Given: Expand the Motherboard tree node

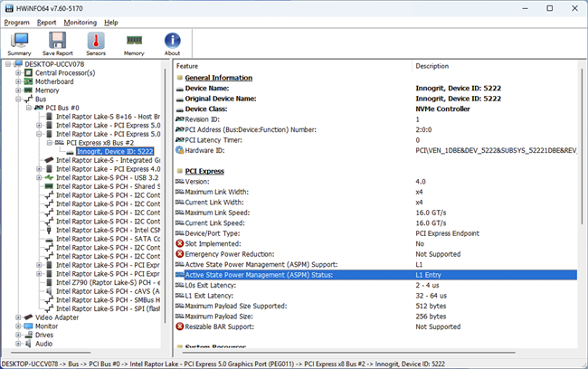Looking at the screenshot, I should point(18,81).
